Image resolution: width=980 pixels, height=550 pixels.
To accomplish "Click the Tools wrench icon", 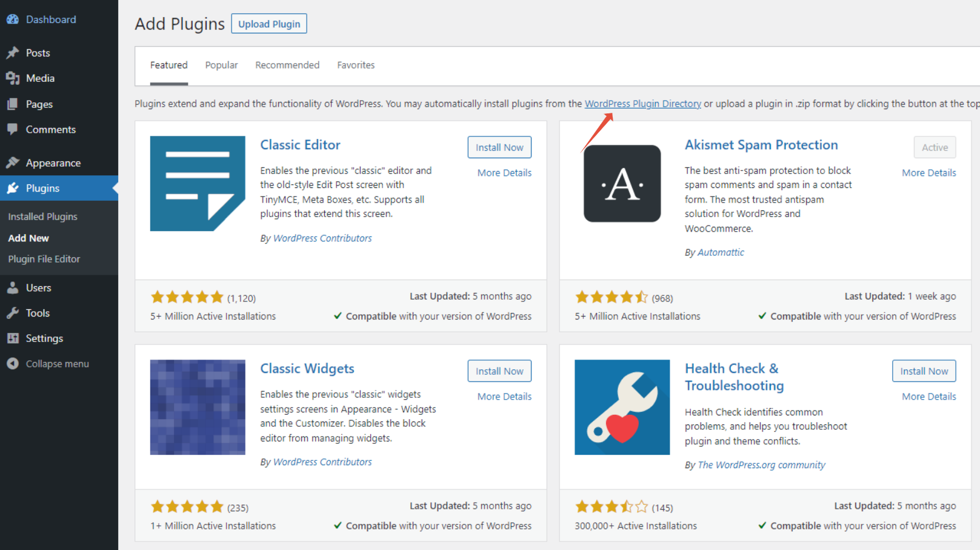I will point(13,313).
